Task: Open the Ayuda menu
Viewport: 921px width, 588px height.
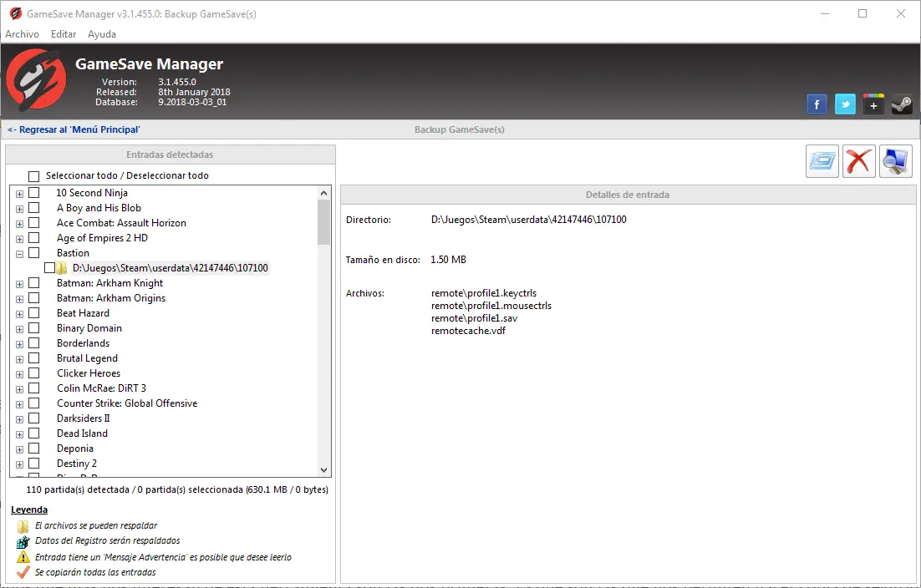Action: [x=102, y=34]
